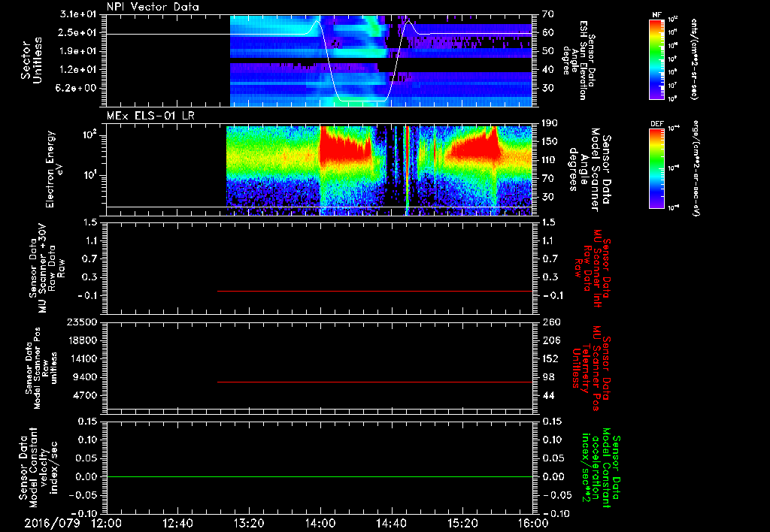Click the DEF energy flux color bar

656,168
